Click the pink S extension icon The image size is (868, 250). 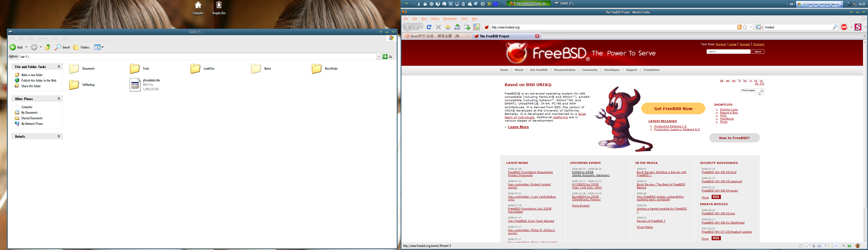(x=858, y=27)
